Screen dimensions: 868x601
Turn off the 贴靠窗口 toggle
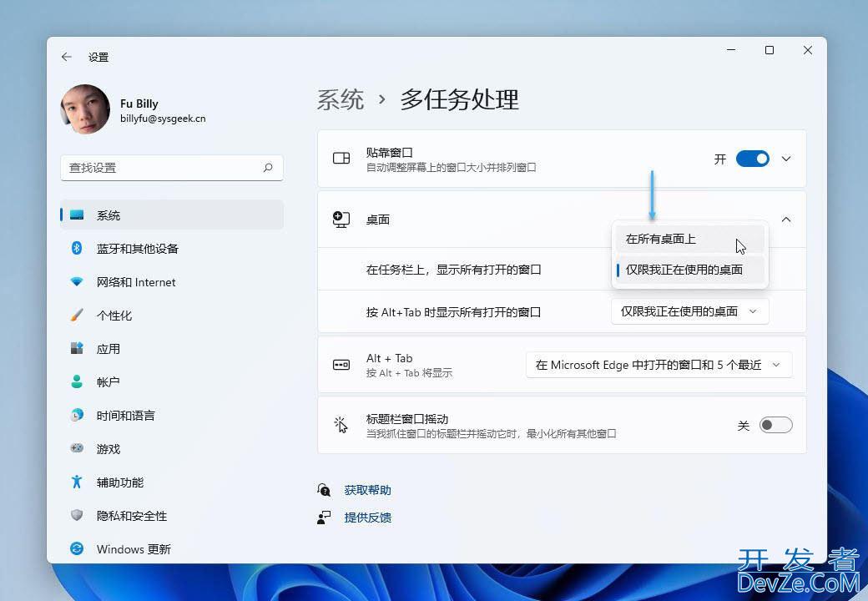(752, 159)
